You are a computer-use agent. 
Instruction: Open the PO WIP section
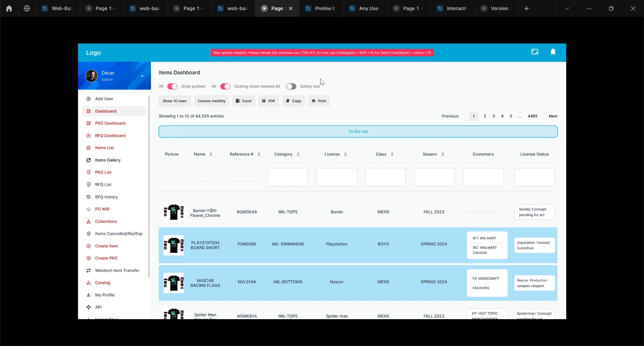(x=102, y=209)
